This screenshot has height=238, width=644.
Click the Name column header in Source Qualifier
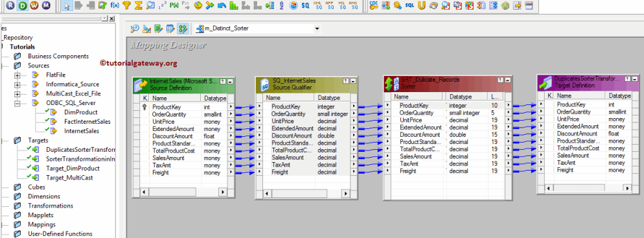click(x=289, y=98)
